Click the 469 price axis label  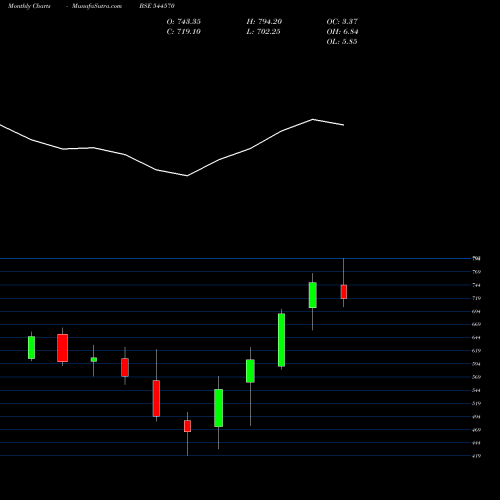pos(477,430)
